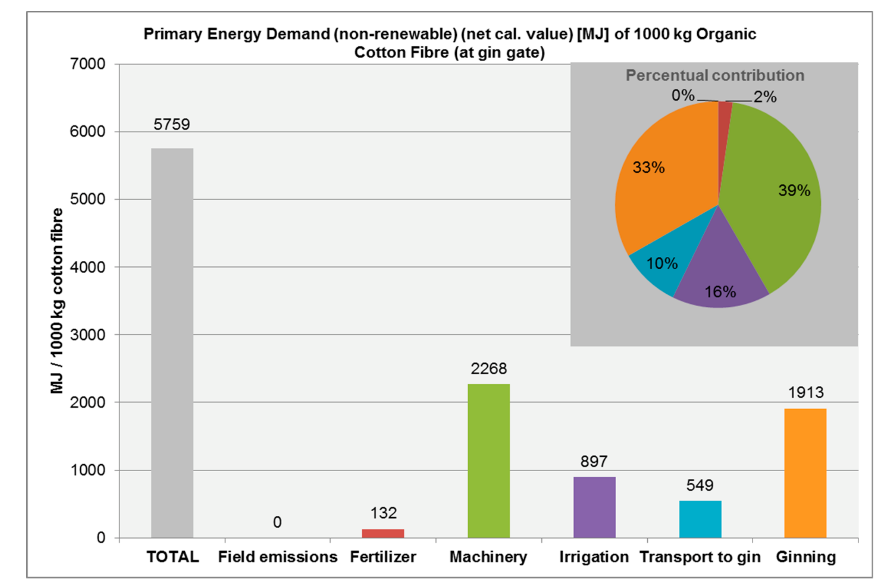This screenshot has width=888, height=588.
Task: Select the purple Irrigation bar
Action: [594, 507]
